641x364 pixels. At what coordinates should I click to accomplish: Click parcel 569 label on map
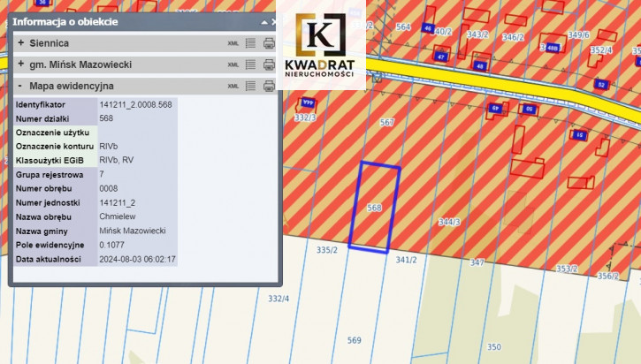pyautogui.click(x=354, y=340)
